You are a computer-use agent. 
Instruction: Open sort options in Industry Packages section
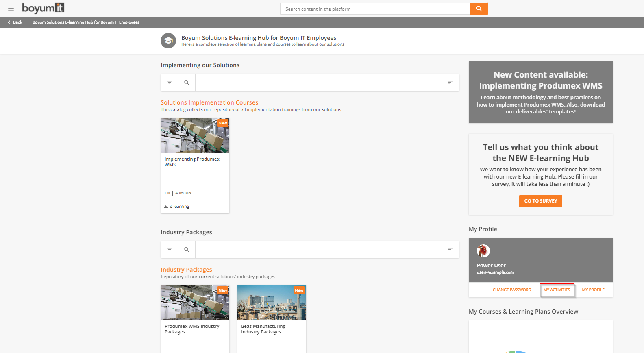(x=450, y=249)
